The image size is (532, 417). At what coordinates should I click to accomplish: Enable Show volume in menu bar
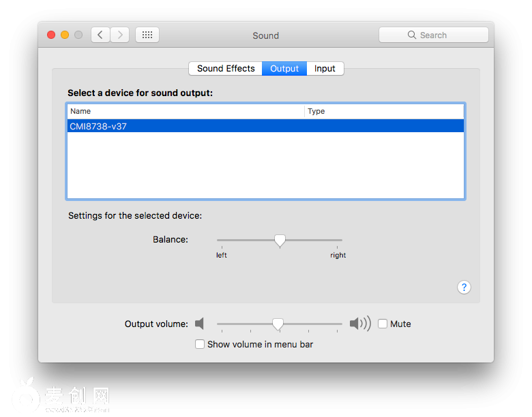(200, 344)
